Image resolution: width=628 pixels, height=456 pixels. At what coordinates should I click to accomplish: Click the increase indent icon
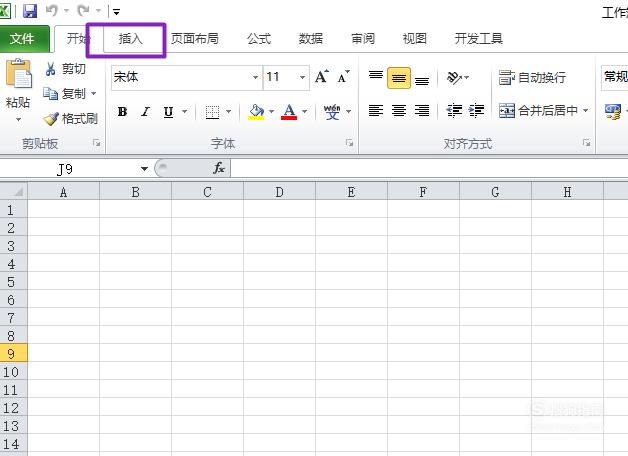pyautogui.click(x=476, y=110)
